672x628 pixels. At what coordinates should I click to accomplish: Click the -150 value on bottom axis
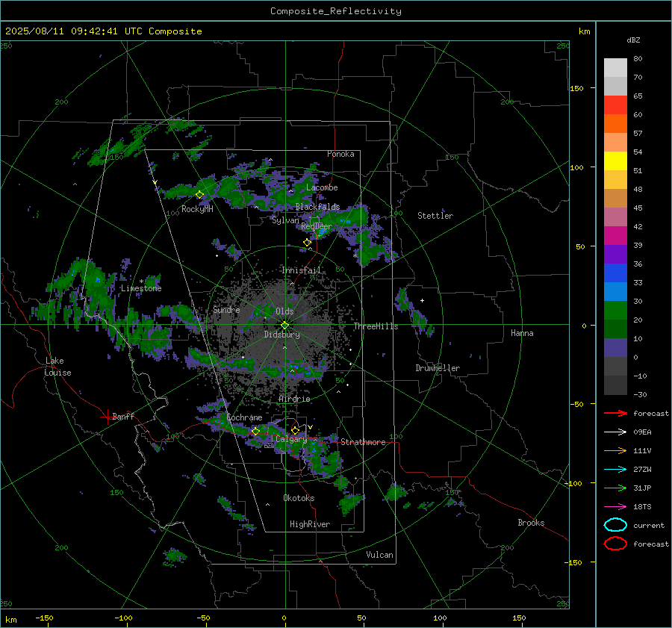tap(44, 618)
